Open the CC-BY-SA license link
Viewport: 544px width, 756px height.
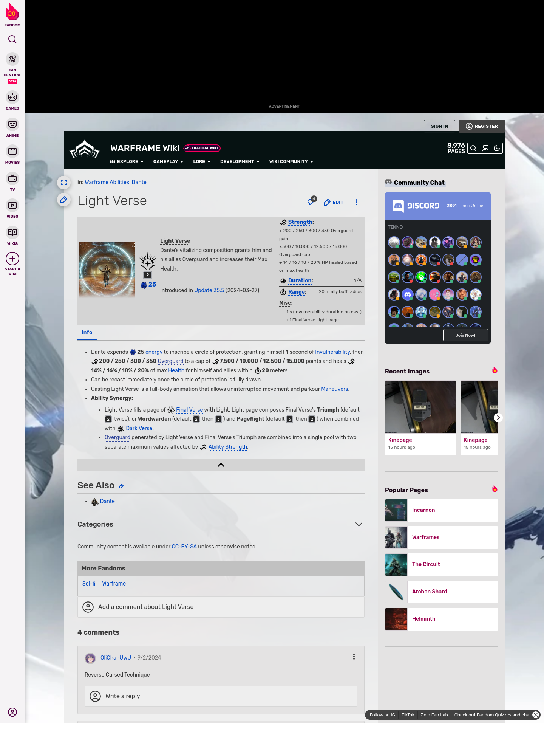click(x=184, y=547)
